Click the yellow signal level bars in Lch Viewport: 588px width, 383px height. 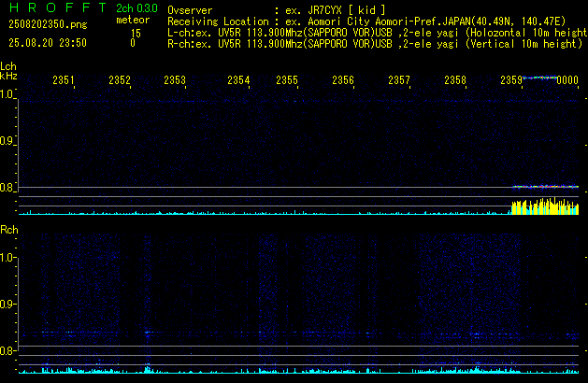(x=545, y=206)
